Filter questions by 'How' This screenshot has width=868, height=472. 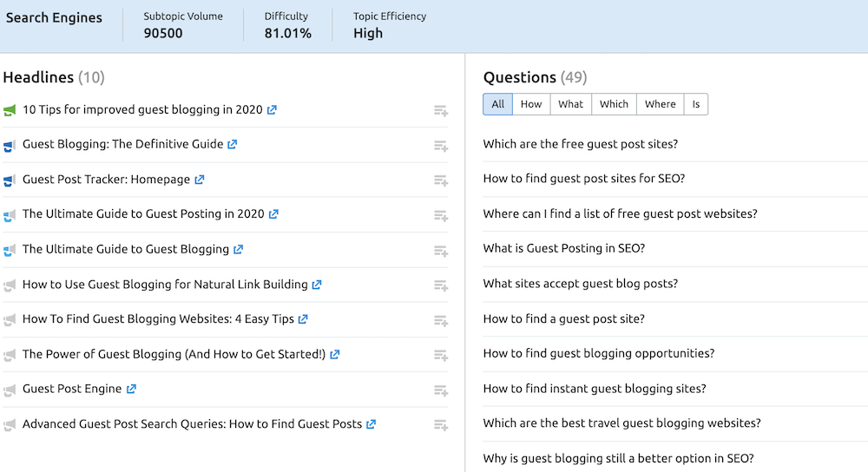pos(531,104)
